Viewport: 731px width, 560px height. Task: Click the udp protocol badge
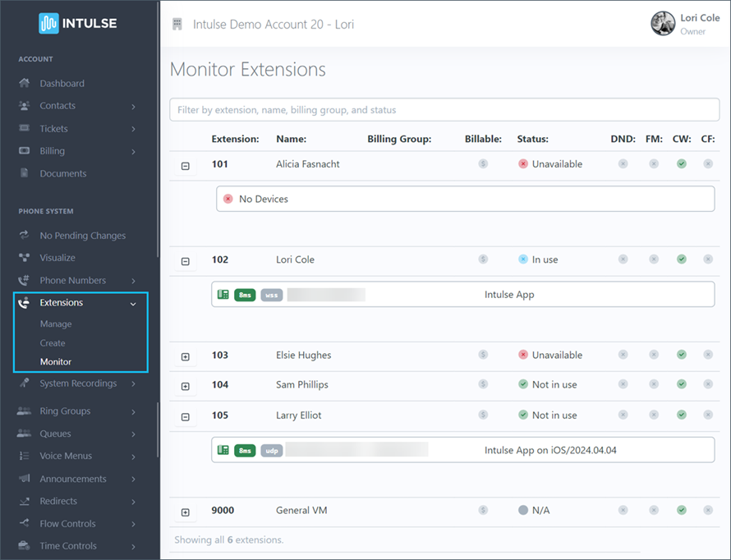(272, 451)
